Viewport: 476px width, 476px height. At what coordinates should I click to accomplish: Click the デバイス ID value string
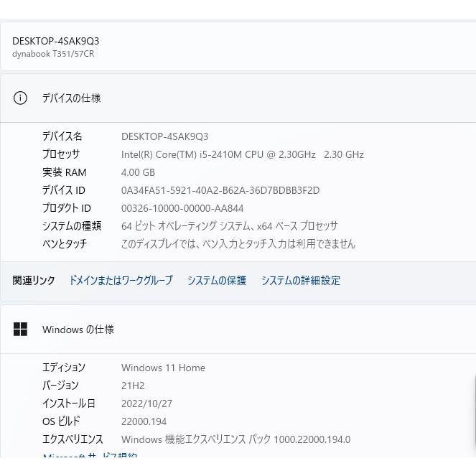(x=220, y=190)
